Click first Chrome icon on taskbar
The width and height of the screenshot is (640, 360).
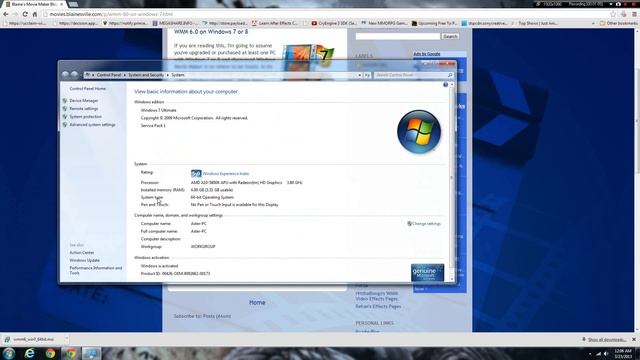50,353
